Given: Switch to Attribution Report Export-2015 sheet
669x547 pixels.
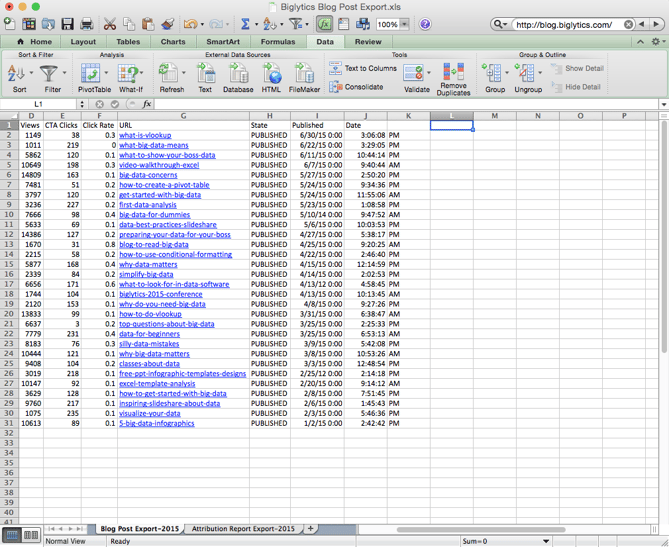Looking at the screenshot, I should [243, 528].
